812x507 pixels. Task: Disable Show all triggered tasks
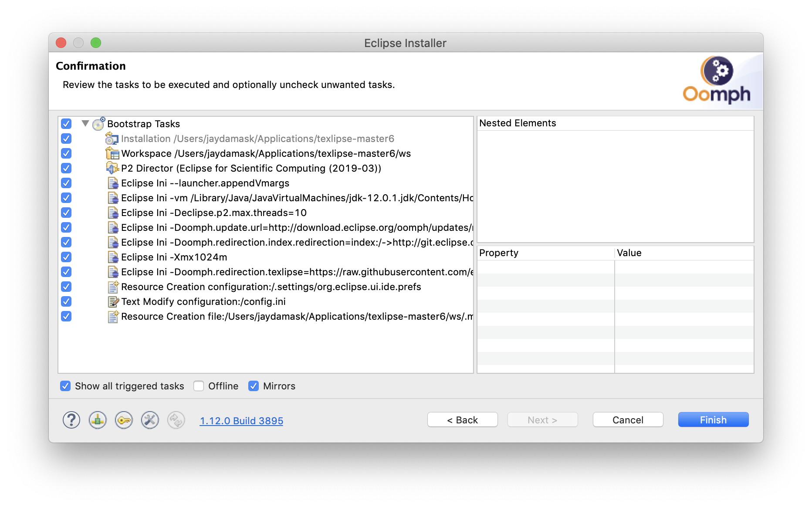tap(65, 386)
